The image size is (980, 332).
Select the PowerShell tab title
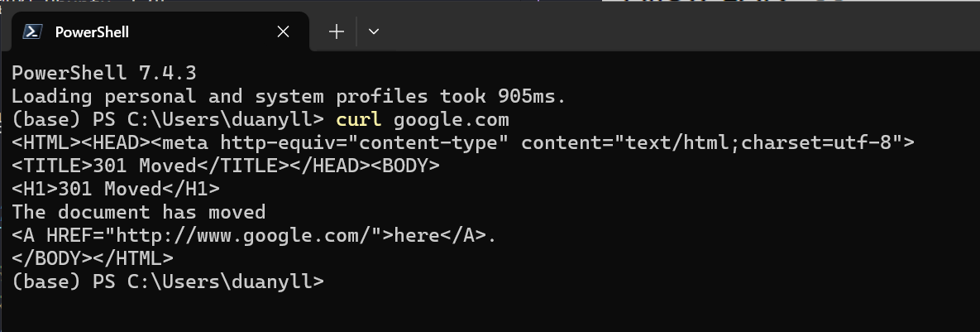[92, 32]
